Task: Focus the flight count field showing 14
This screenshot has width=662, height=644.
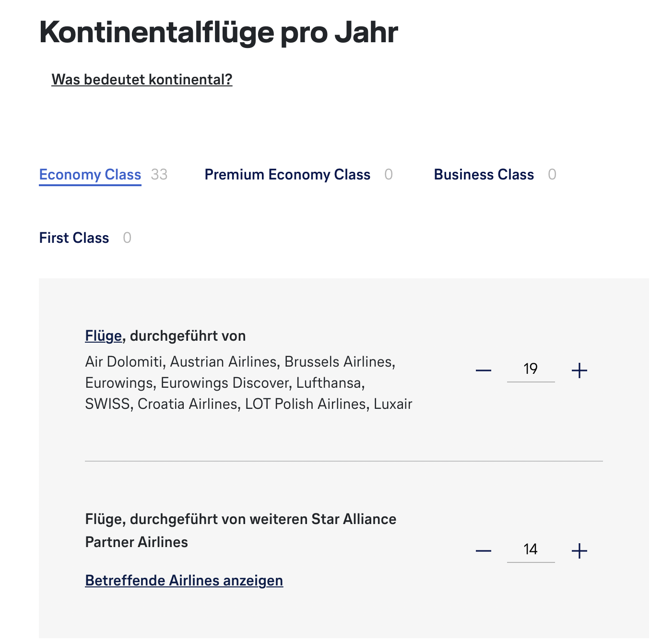Action: [x=531, y=549]
